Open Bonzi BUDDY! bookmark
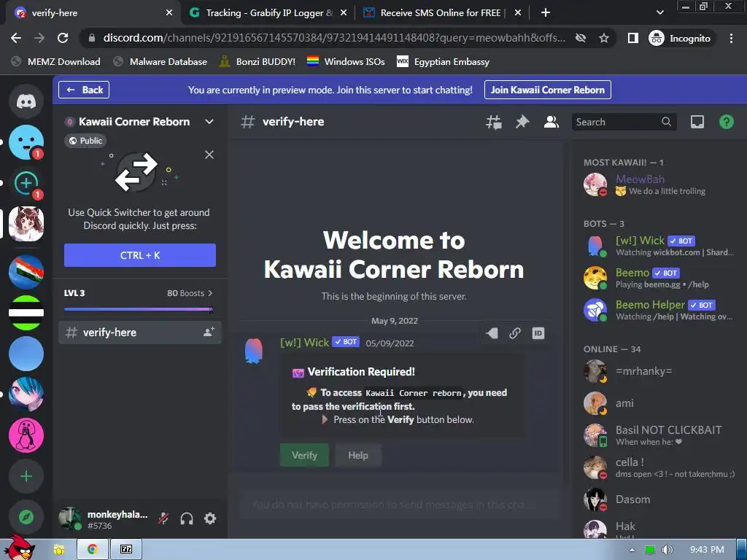This screenshot has height=560, width=747. [258, 61]
